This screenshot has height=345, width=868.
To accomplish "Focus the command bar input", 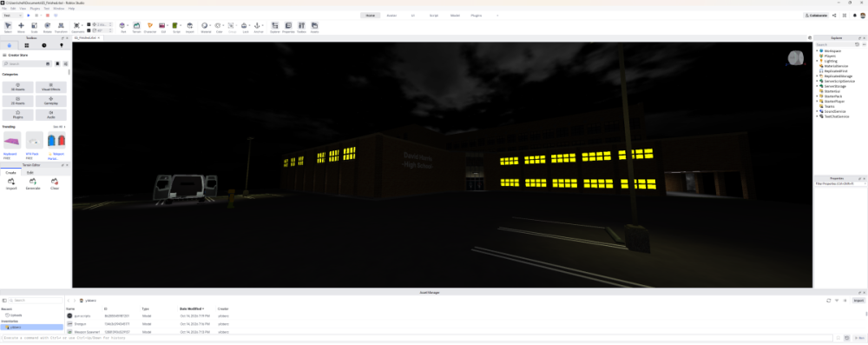I will click(x=417, y=338).
